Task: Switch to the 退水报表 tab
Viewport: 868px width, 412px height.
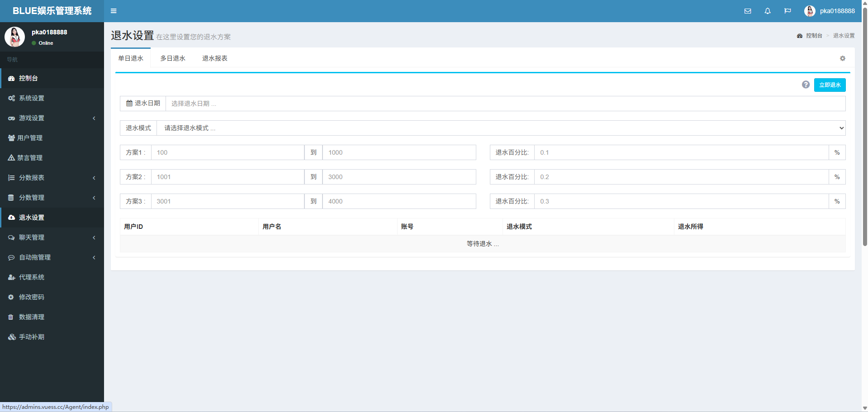Action: 215,58
